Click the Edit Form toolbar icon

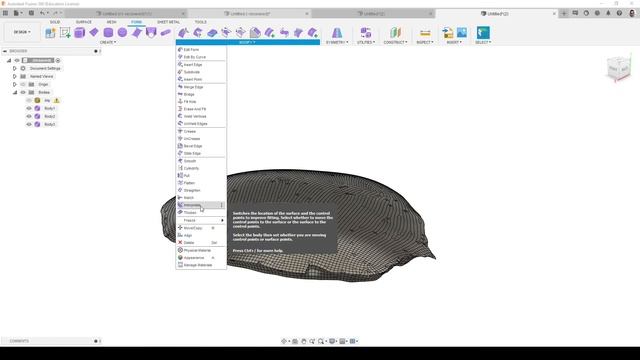click(183, 33)
